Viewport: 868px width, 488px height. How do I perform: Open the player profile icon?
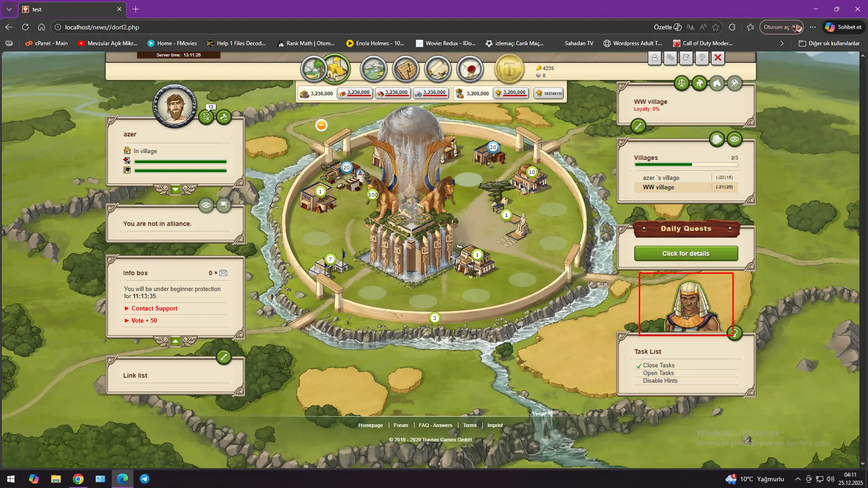[x=655, y=58]
